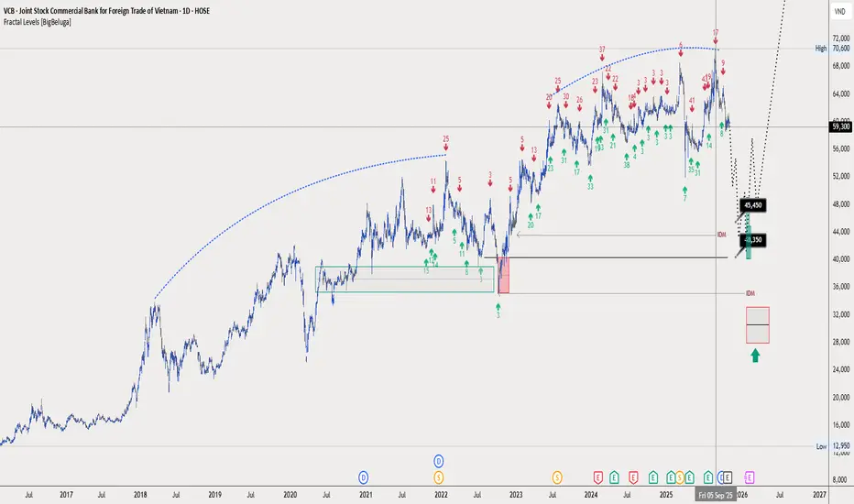This screenshot has width=854, height=504.
Task: Click the Fri 05 Sep '25 date label
Action: tap(716, 495)
